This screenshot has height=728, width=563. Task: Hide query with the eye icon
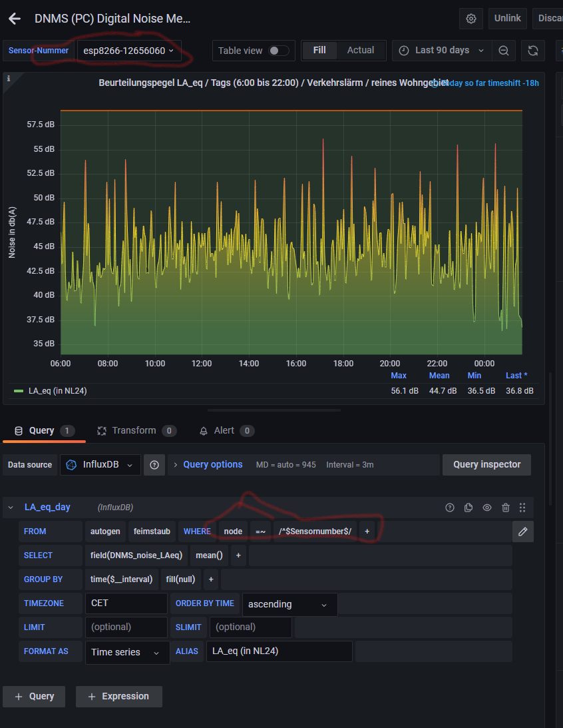click(487, 508)
